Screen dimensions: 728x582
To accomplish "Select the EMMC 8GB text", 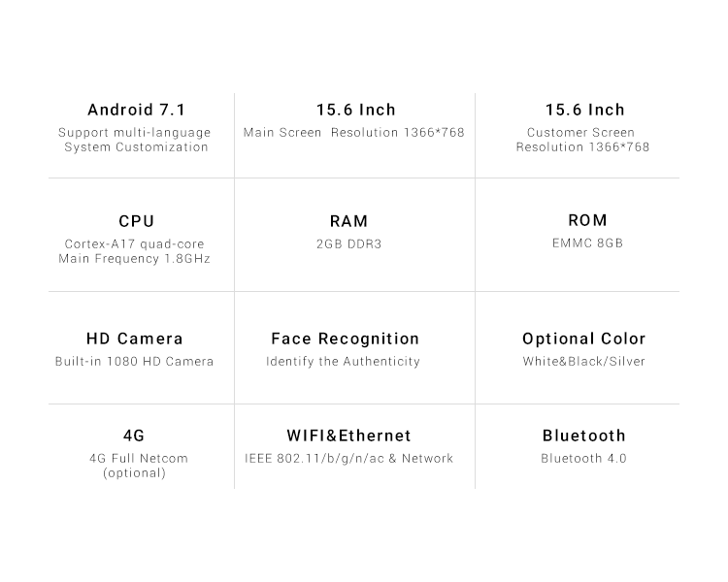I will pos(587,243).
